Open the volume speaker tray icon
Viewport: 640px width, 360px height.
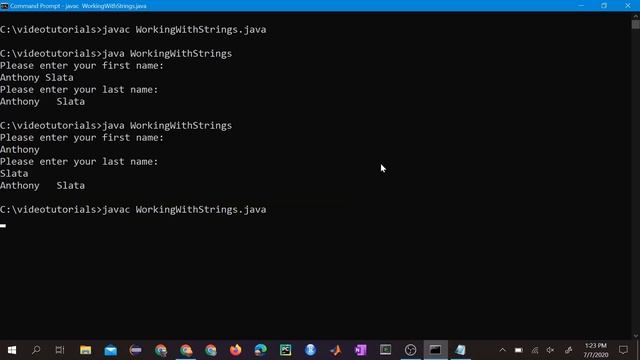coord(551,350)
